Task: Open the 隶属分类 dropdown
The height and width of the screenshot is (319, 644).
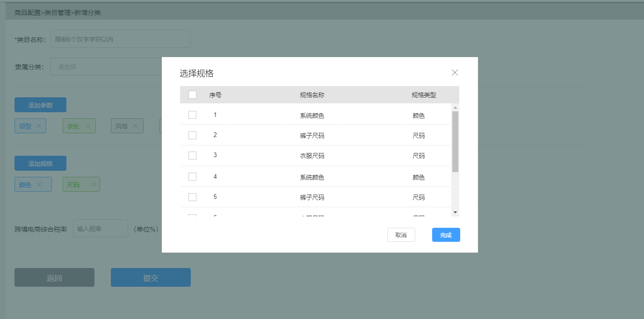Action: [x=108, y=66]
